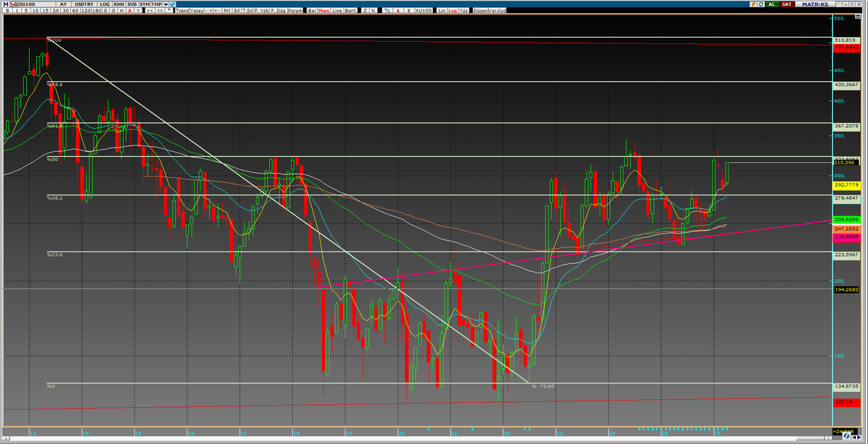The height and width of the screenshot is (444, 868).
Task: Select the 120 minute period
Action: click(86, 11)
